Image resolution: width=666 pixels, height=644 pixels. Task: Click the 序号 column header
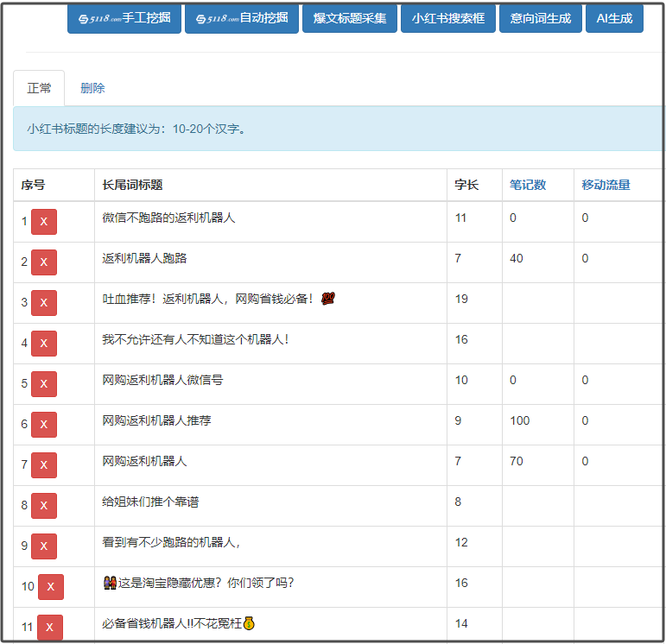point(33,185)
